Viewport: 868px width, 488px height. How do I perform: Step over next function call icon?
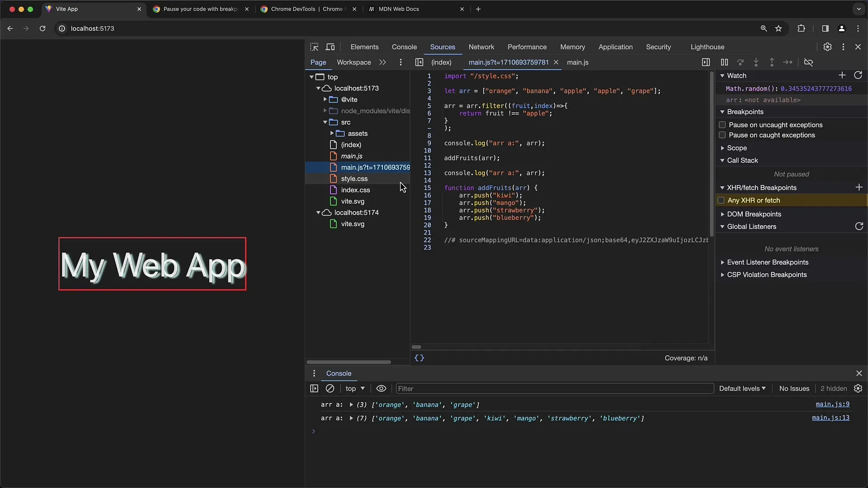(740, 62)
